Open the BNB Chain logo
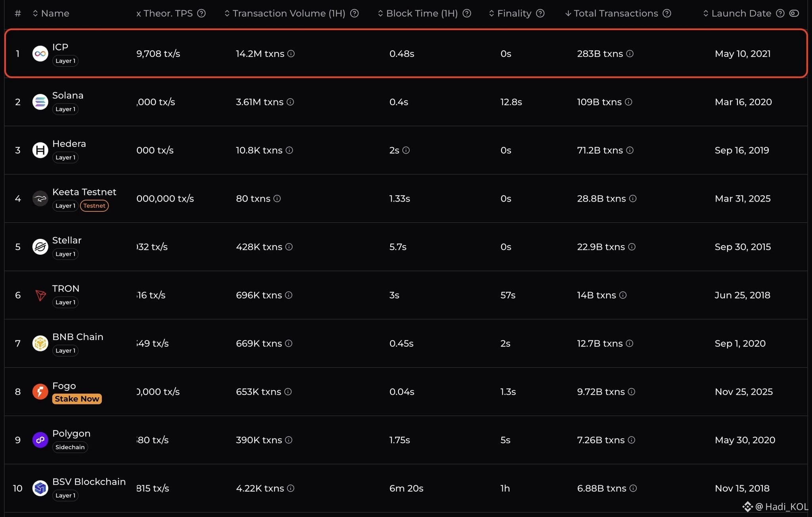This screenshot has width=812, height=517. pos(40,343)
